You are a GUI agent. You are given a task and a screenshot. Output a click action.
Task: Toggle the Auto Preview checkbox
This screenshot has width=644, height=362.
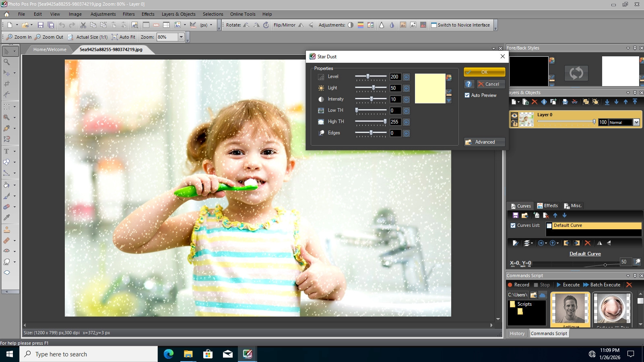pos(467,95)
